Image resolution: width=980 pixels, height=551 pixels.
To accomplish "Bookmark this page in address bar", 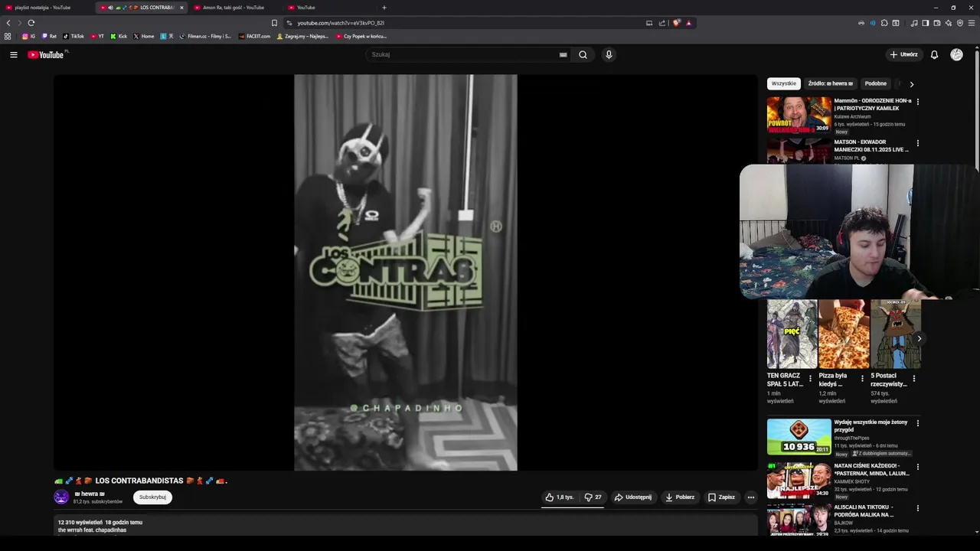I will coord(274,23).
